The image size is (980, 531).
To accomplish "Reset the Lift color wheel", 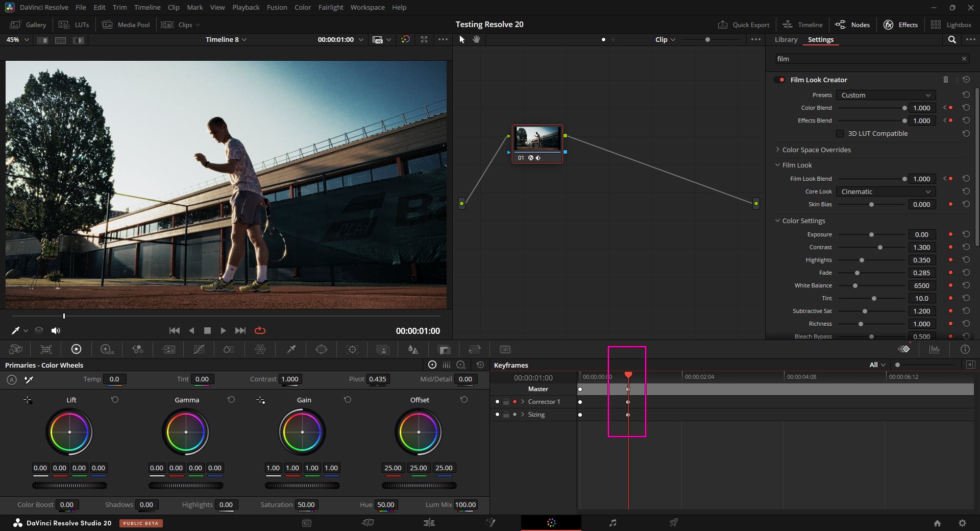I will click(x=115, y=400).
